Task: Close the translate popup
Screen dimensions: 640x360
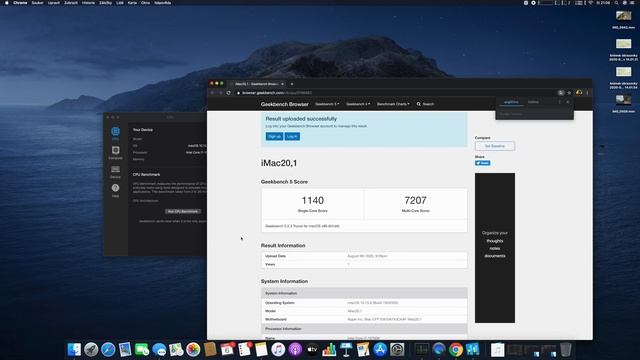Action: click(568, 102)
